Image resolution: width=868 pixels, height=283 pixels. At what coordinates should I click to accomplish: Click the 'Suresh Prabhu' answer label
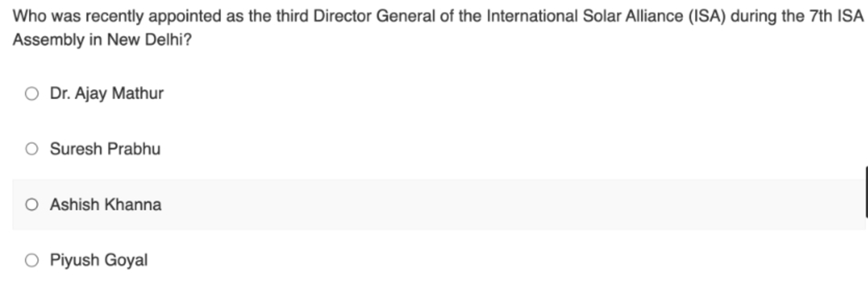click(105, 149)
